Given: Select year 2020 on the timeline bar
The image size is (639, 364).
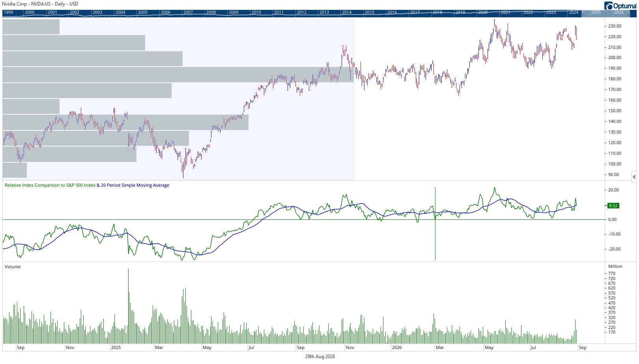Looking at the screenshot, I should (x=483, y=13).
